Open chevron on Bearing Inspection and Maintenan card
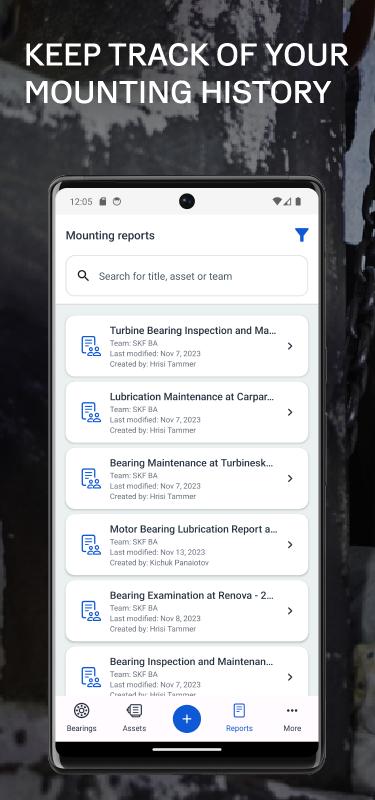375x800 pixels. pos(290,677)
